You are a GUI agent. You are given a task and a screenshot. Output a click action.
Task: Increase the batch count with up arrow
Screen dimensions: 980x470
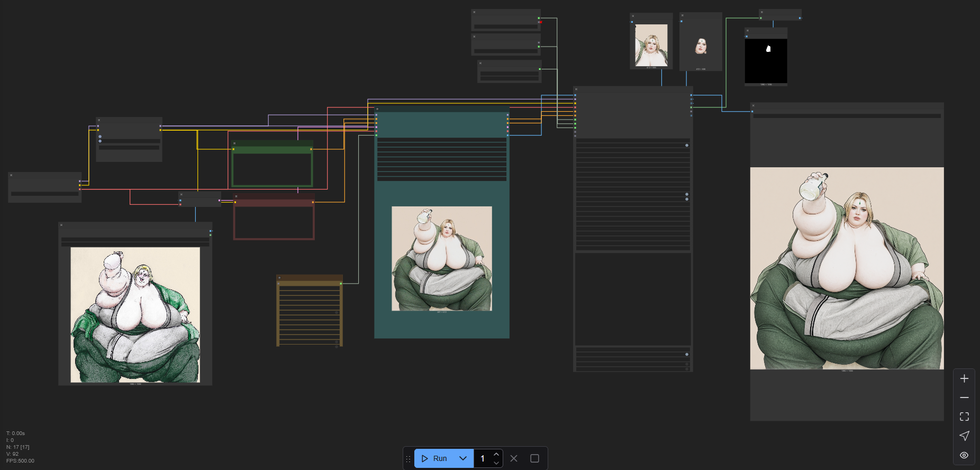[x=496, y=454]
